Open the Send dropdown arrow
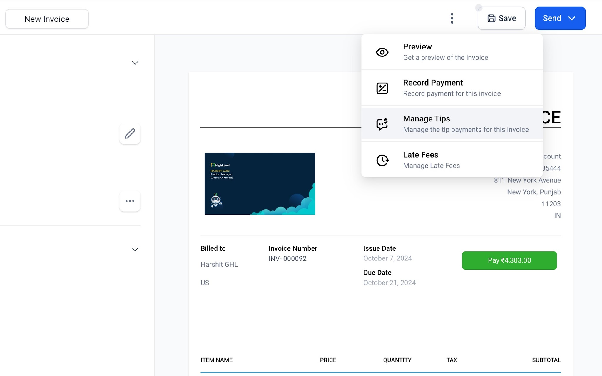Viewport: 602px width, 376px height. coord(572,18)
